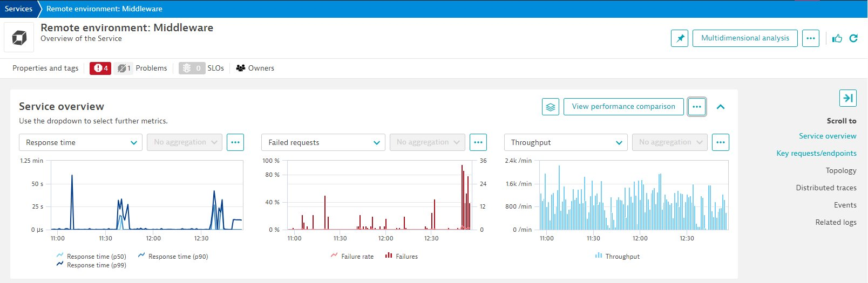Jump to Distributed traces section link
This screenshot has width=868, height=283.
click(x=826, y=188)
